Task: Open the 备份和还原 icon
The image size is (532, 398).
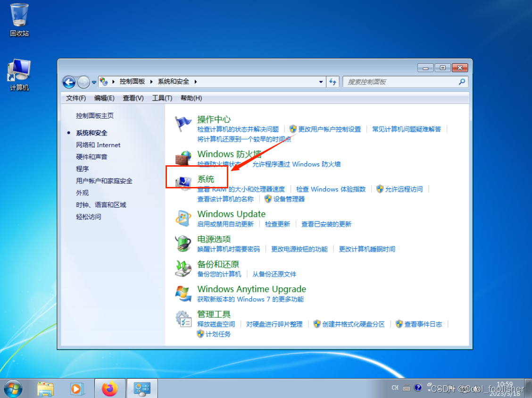Action: 183,268
